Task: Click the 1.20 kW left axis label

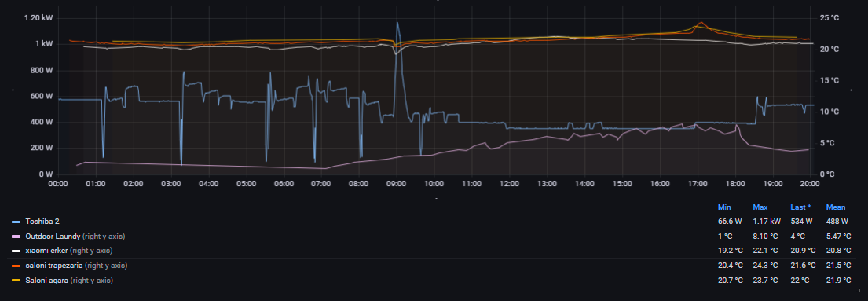Action: click(x=38, y=18)
